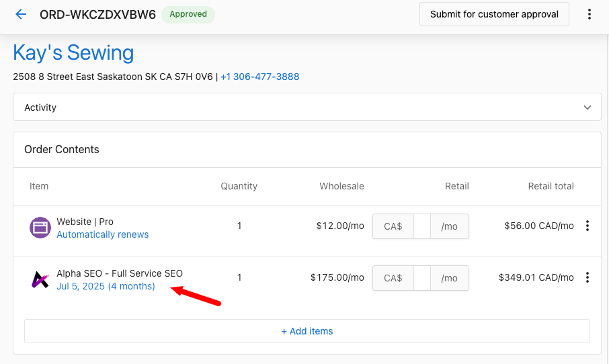Image resolution: width=609 pixels, height=364 pixels.
Task: Click the Alpha SEO product logo icon
Action: coord(40,279)
